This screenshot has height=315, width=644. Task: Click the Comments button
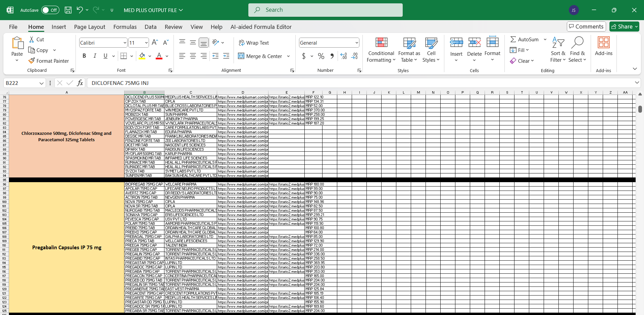click(x=586, y=27)
